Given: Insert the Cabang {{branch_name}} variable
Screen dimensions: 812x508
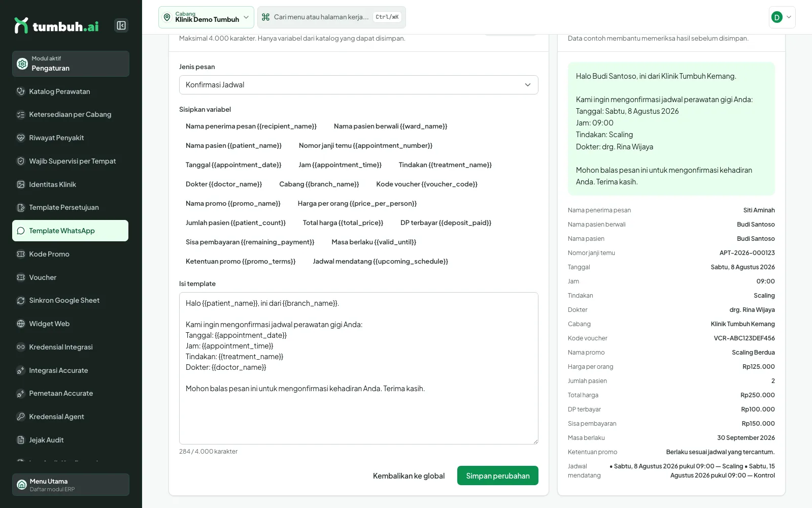Looking at the screenshot, I should pyautogui.click(x=319, y=184).
